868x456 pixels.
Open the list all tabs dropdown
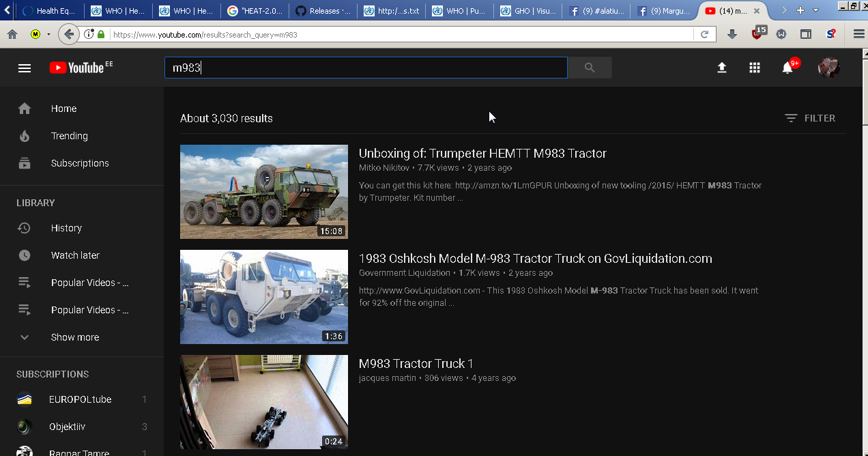(815, 10)
